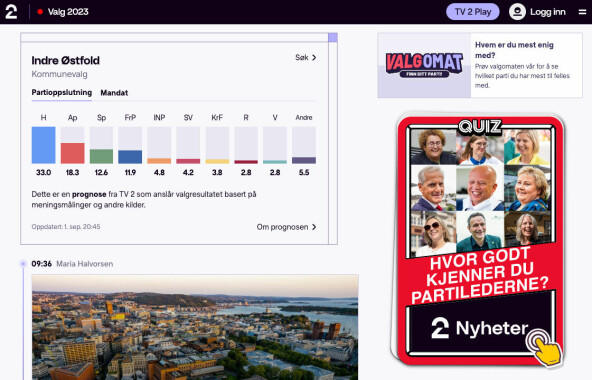The image size is (592, 380).
Task: Click the 2 Nyheter logo on quiz card
Action: [x=479, y=328]
